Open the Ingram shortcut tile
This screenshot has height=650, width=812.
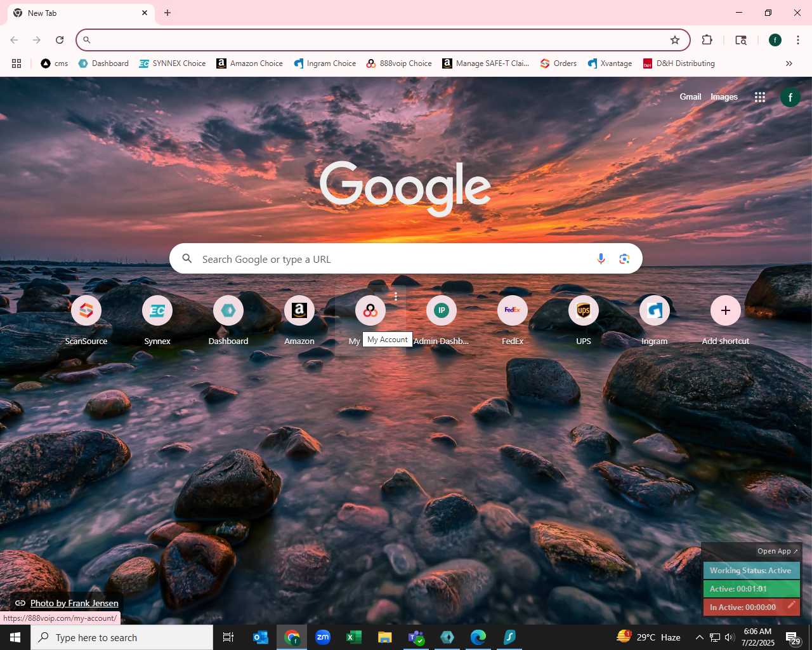655,320
